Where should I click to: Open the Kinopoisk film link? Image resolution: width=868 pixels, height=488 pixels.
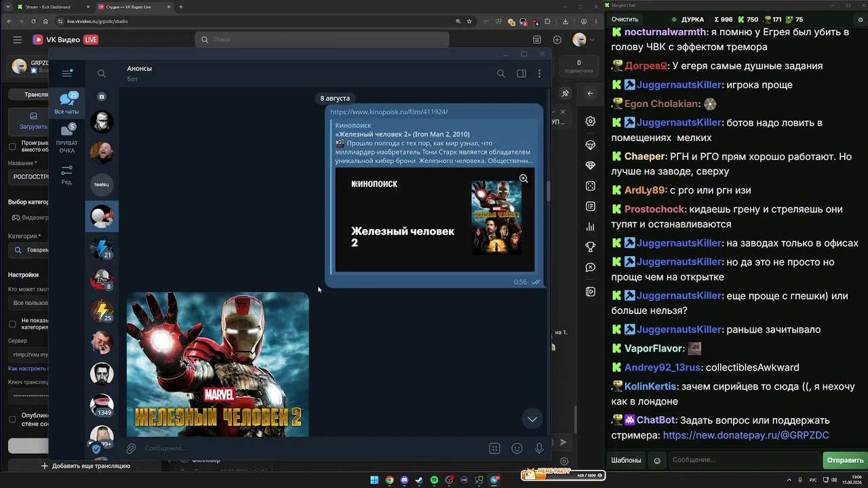point(389,112)
